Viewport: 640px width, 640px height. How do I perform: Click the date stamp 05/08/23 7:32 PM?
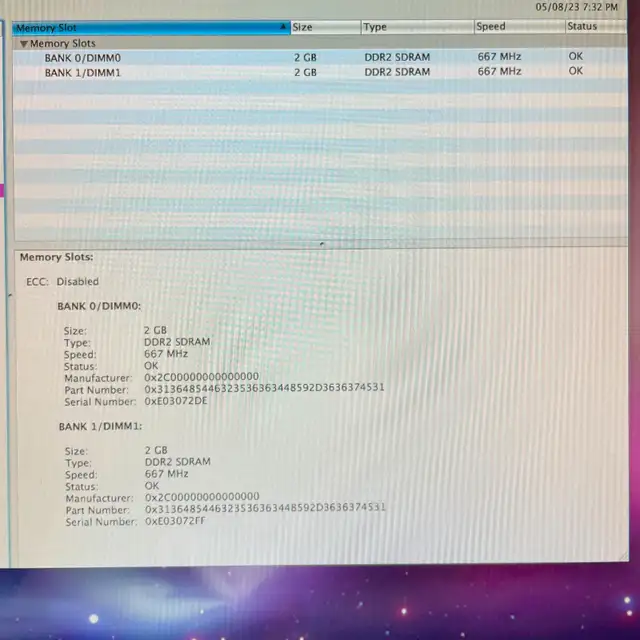click(x=576, y=7)
